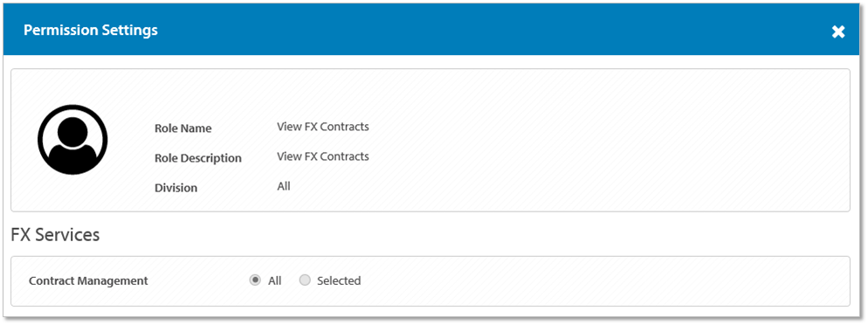Select the All radio button for Contract Management
868x325 pixels.
point(255,280)
